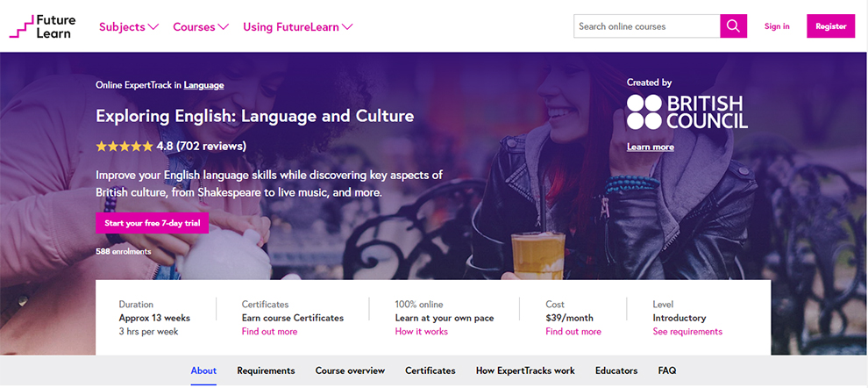
Task: Click the FutureLearn logo
Action: pyautogui.click(x=43, y=26)
